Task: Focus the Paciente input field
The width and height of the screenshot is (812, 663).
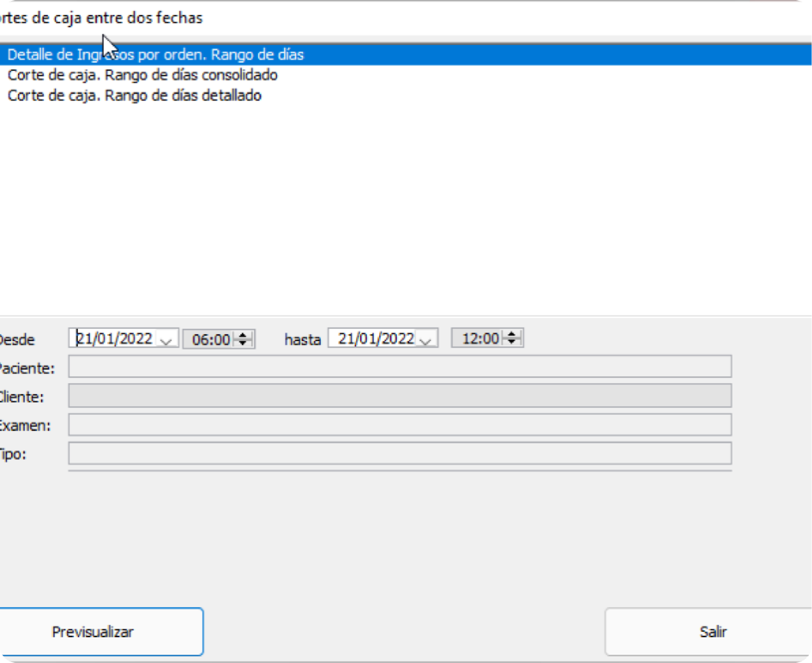Action: pyautogui.click(x=400, y=367)
